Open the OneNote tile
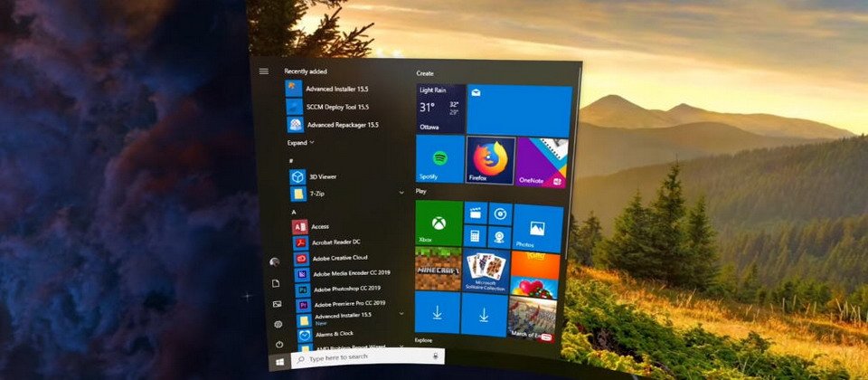This screenshot has height=380, width=868. pyautogui.click(x=542, y=163)
